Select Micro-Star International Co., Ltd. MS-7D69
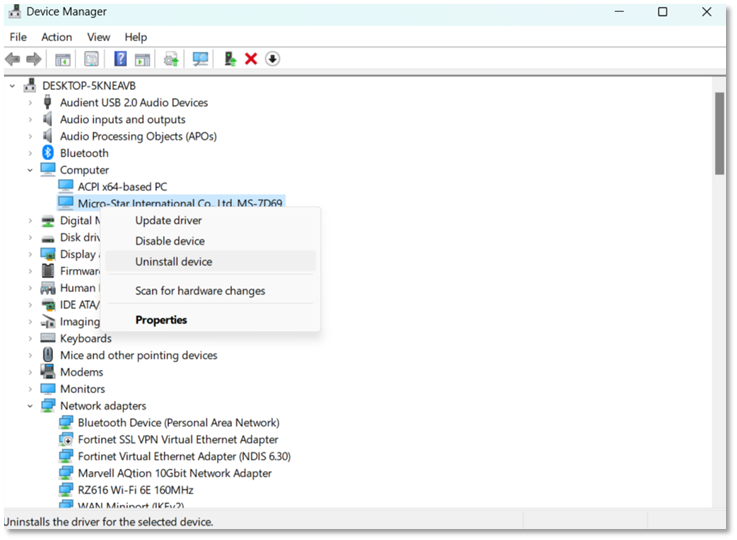 [180, 203]
